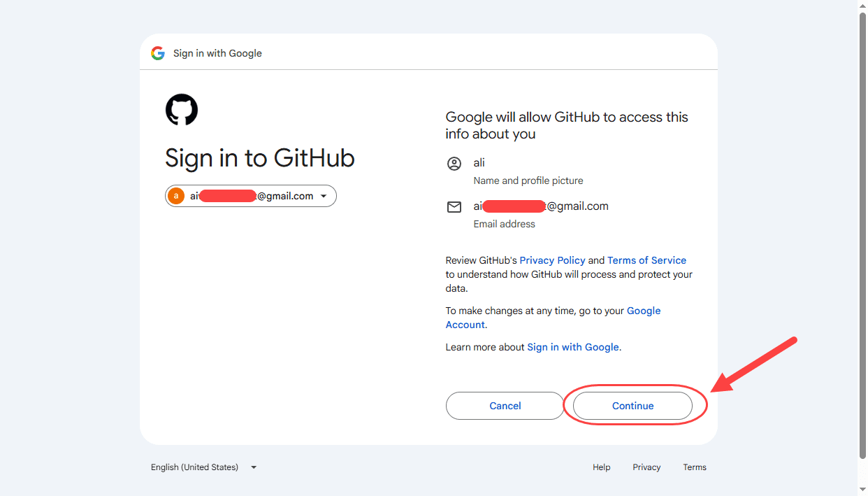
Task: Click the 'Name and profile picture' text
Action: click(528, 180)
